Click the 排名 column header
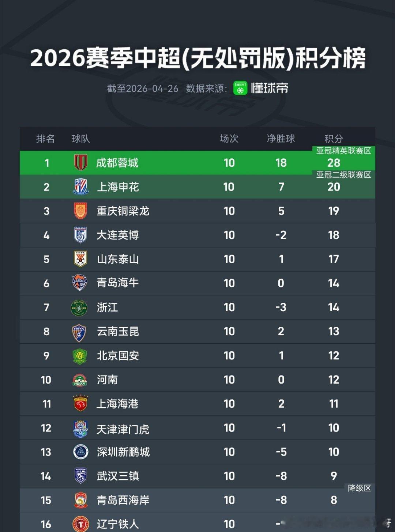 [x=45, y=139]
